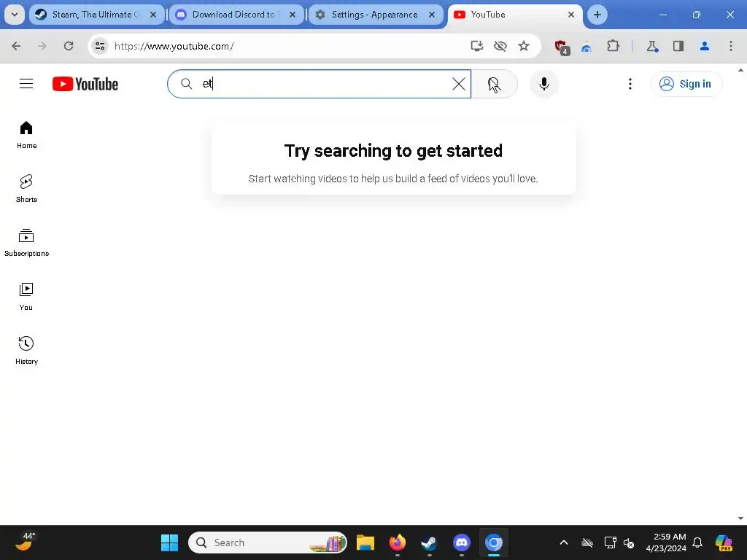Screen dimensions: 747x560
Task: Open Subscriptions in the sidebar
Action: click(x=26, y=242)
